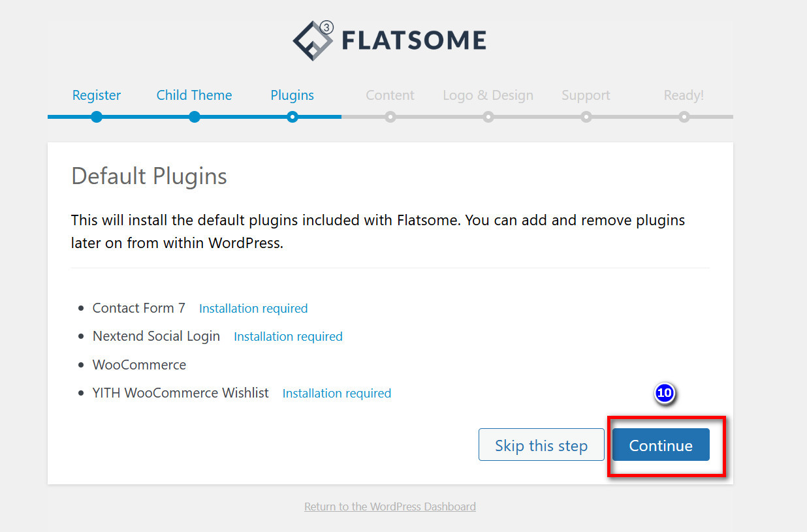
Task: Click the numbered 10 annotation badge
Action: click(665, 394)
